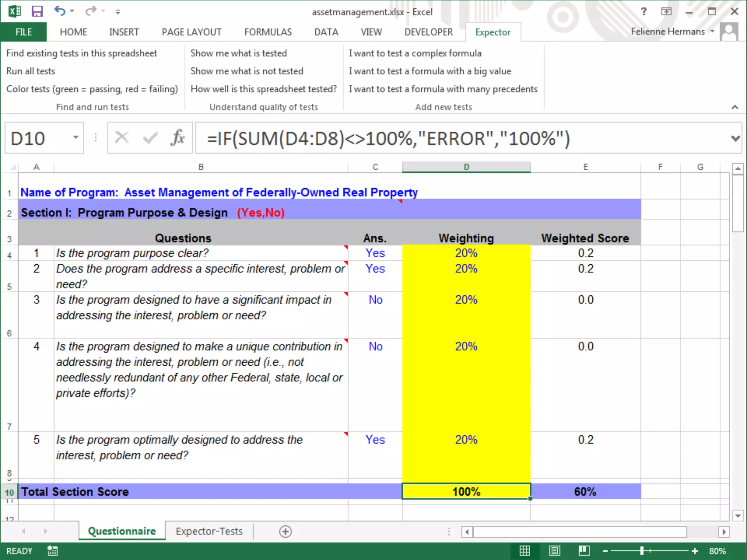Click the macro recording status bar icon

53,551
